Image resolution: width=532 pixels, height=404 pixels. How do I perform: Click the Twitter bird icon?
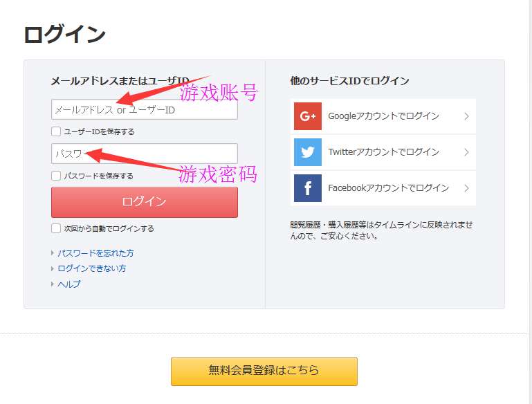tap(307, 152)
